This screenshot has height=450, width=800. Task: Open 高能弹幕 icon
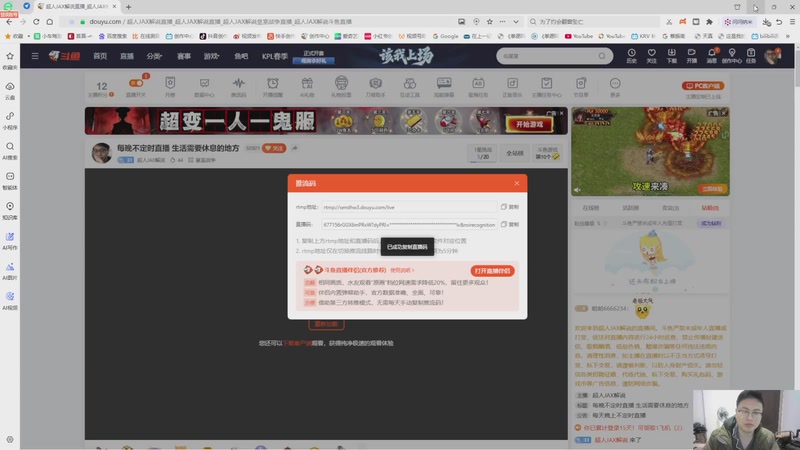(444, 87)
